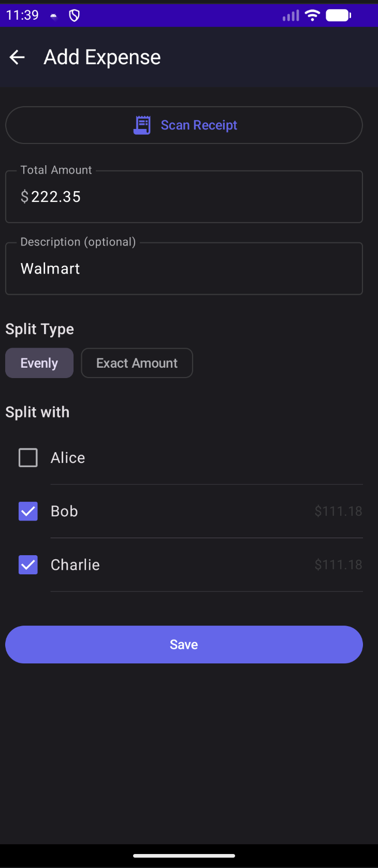Tap the cellular signal bars icon

point(291,16)
